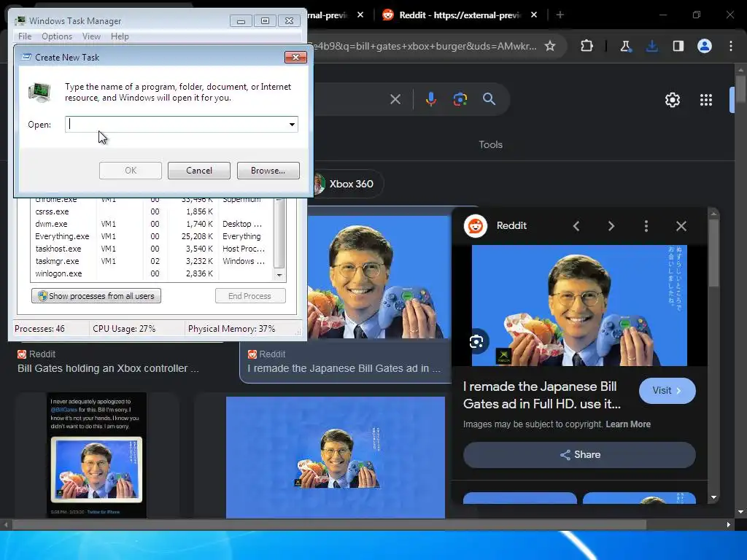This screenshot has height=560, width=747.
Task: Close the Create New Task dialog
Action: click(295, 57)
